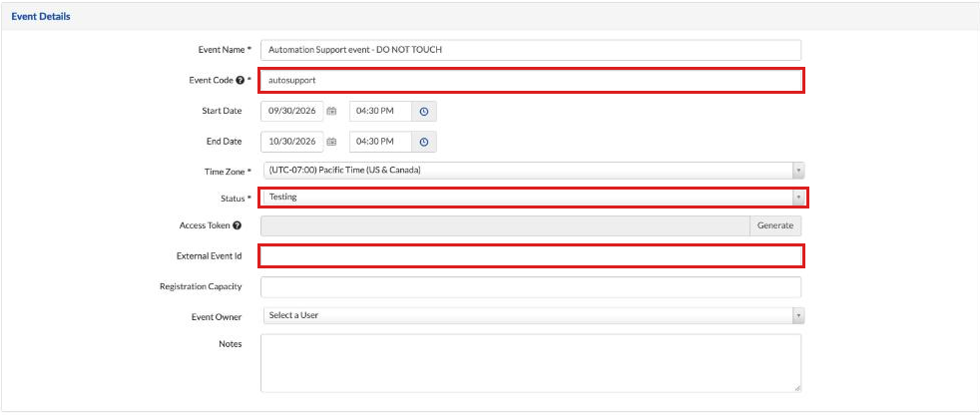
Task: Focus the Event Code field containing autosupport
Action: pyautogui.click(x=531, y=80)
